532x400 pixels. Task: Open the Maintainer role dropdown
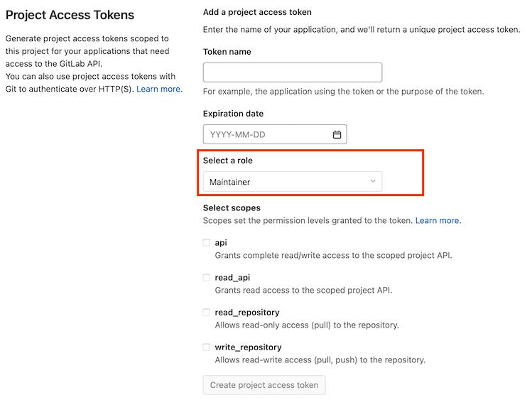[292, 182]
